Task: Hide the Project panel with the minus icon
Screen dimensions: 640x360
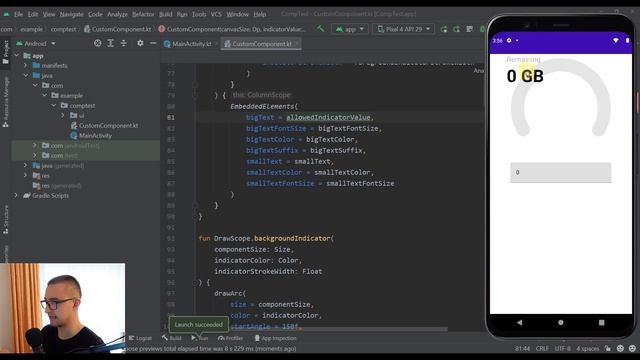Action: [153, 43]
